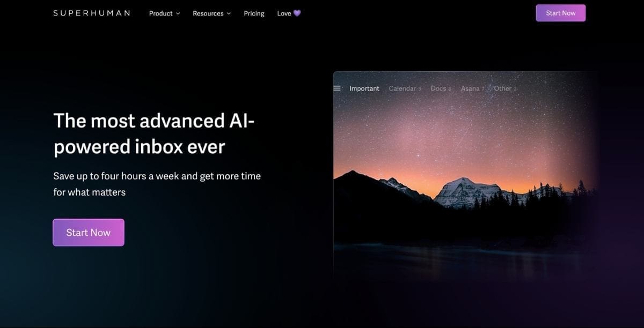Screen dimensions: 644x328
Task: Switch to the Docs inbox tab
Action: 438,88
